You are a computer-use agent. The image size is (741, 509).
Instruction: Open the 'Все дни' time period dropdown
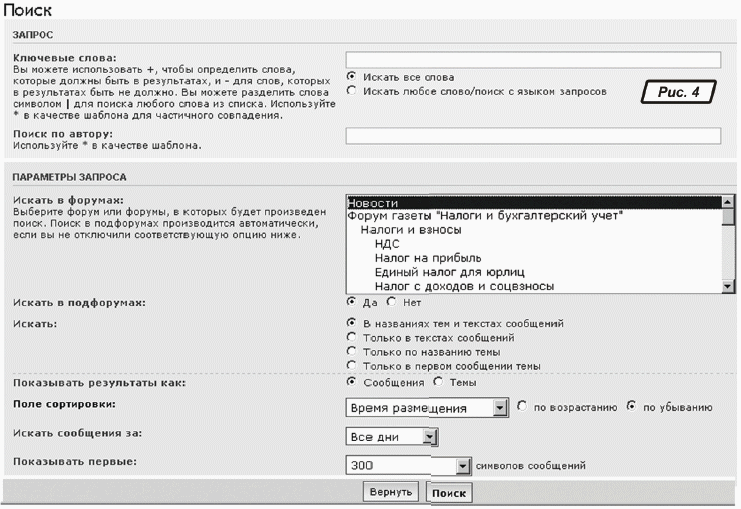(x=429, y=437)
